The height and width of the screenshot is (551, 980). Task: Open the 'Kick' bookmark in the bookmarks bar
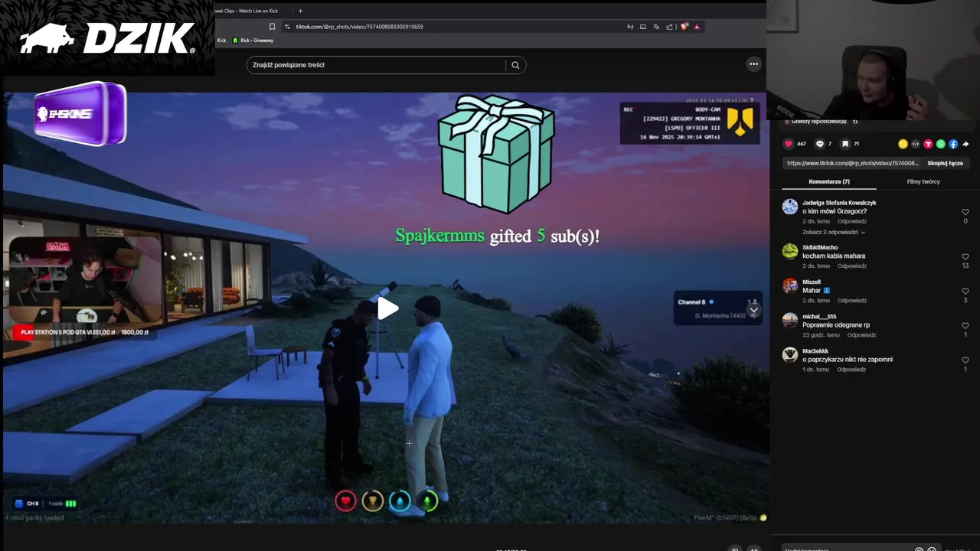coord(222,41)
